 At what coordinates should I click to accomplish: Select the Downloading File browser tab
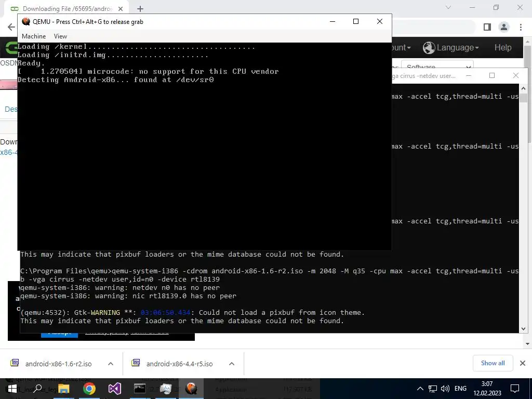(67, 9)
